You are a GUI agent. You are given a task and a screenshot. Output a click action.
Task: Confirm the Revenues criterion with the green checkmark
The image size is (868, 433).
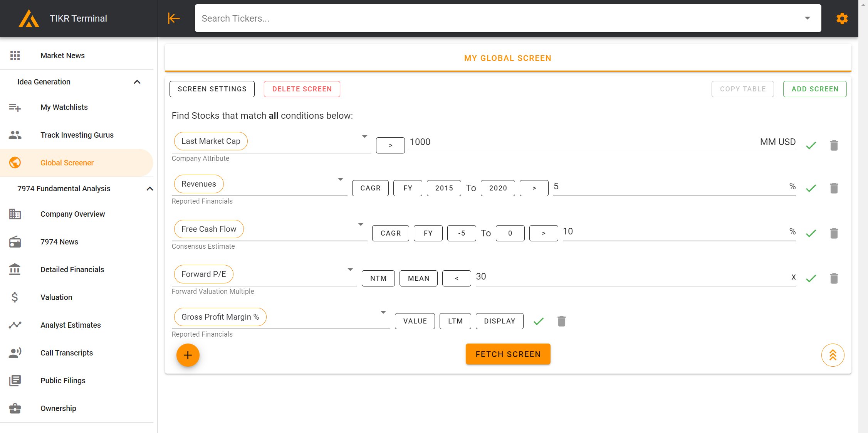pyautogui.click(x=811, y=188)
